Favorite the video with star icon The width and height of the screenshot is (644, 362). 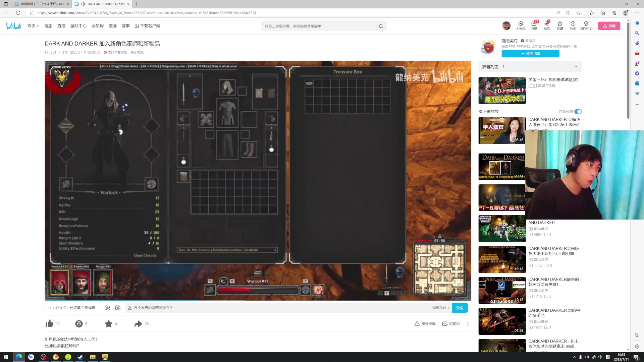click(x=108, y=324)
